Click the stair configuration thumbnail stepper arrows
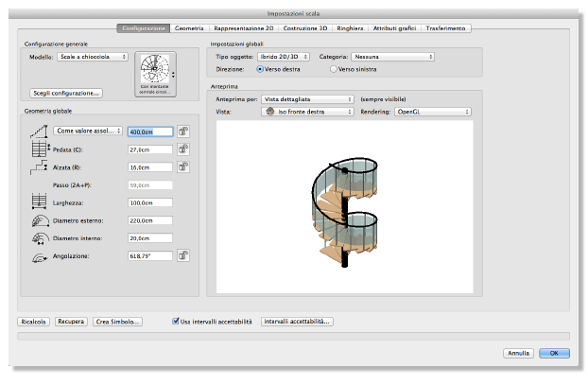588x385 pixels. 173,75
